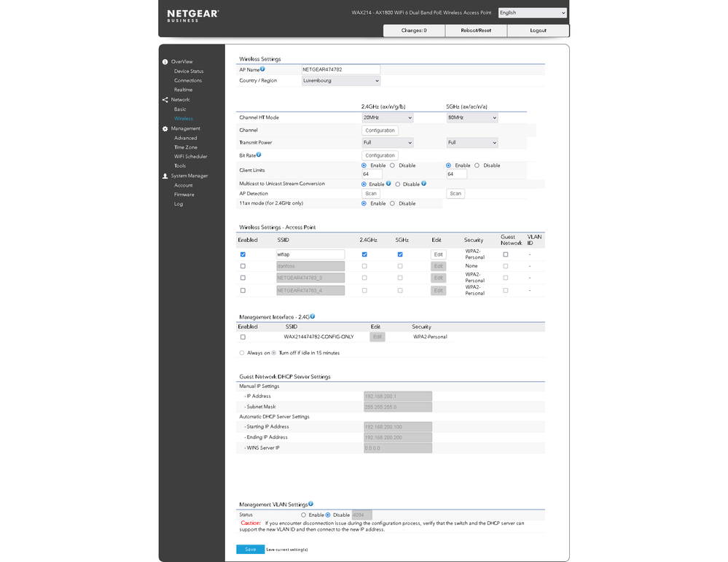This screenshot has width=728, height=562.
Task: Click the info icon after Multicast Enable option
Action: click(x=388, y=184)
